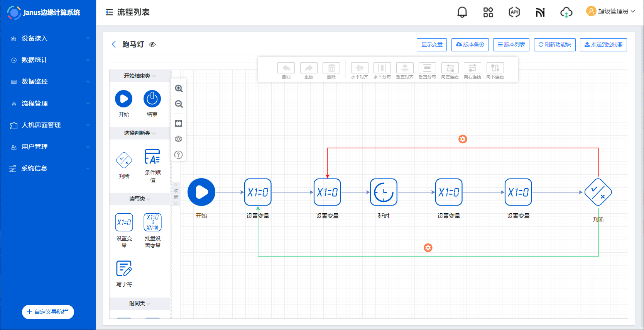Collapse the component panel with 收起 handle

pos(176,194)
